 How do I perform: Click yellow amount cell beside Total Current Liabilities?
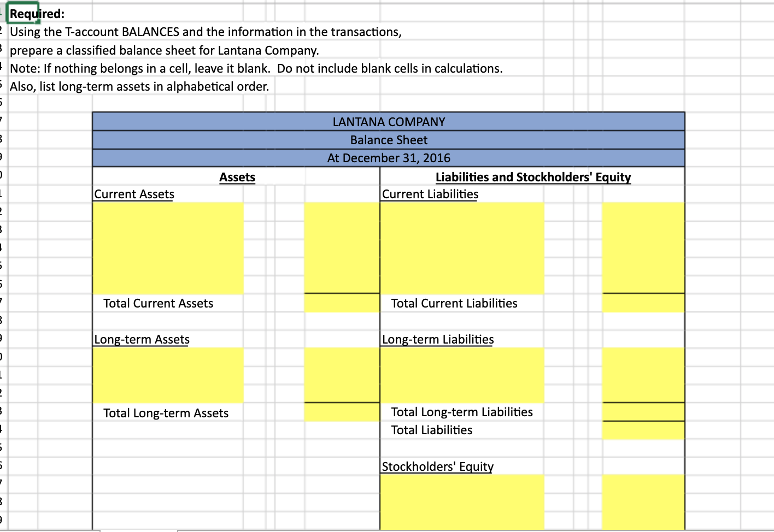[x=643, y=303]
